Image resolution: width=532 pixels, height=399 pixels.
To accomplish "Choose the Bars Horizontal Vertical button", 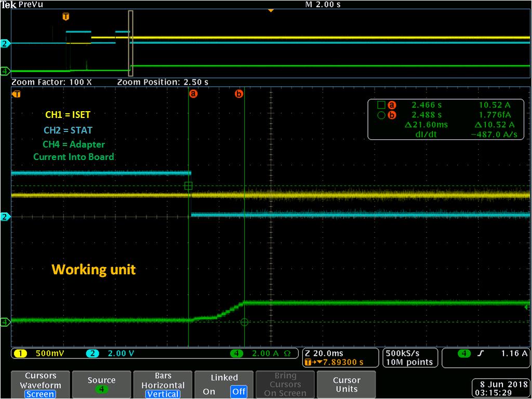I will click(163, 385).
